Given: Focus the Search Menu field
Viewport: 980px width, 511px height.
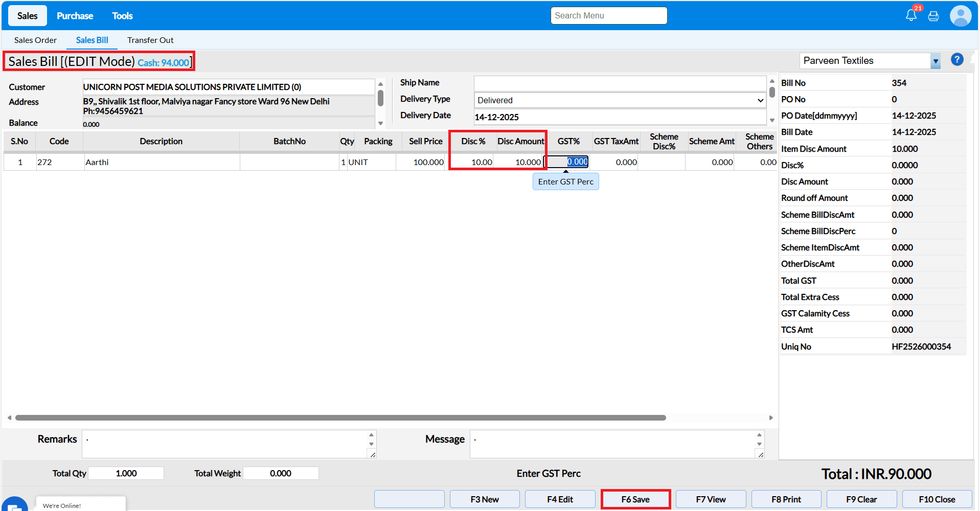Looking at the screenshot, I should click(x=608, y=16).
